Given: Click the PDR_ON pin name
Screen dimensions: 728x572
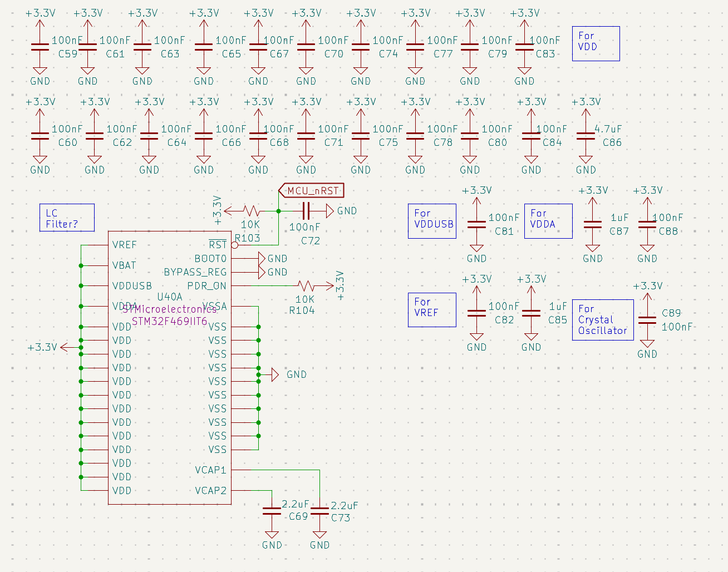Looking at the screenshot, I should click(207, 286).
